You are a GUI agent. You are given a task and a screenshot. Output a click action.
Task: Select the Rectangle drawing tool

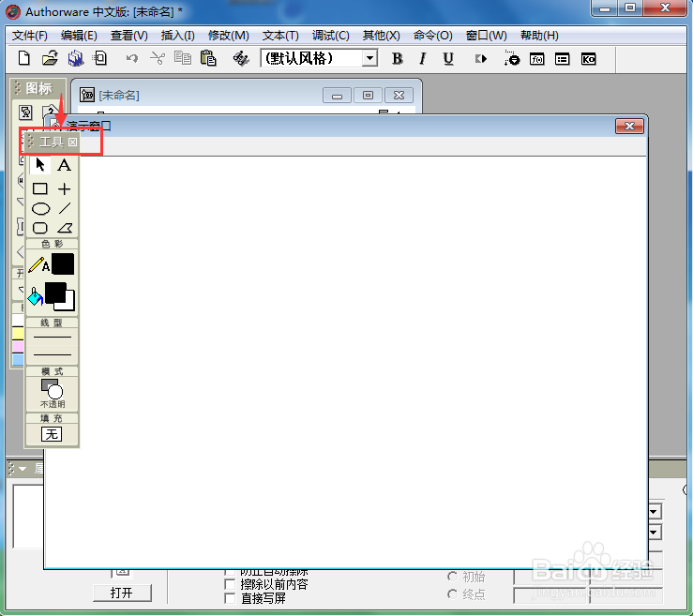(x=40, y=188)
